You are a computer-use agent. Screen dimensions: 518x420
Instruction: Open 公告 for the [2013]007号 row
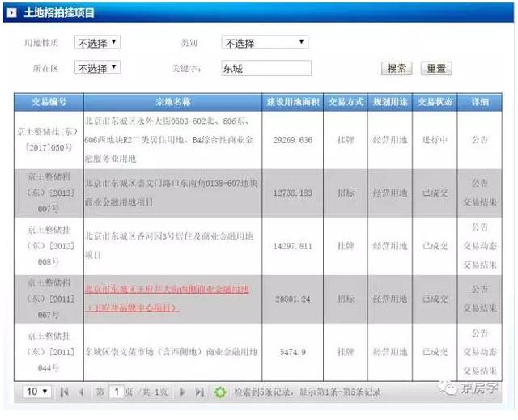(x=480, y=183)
